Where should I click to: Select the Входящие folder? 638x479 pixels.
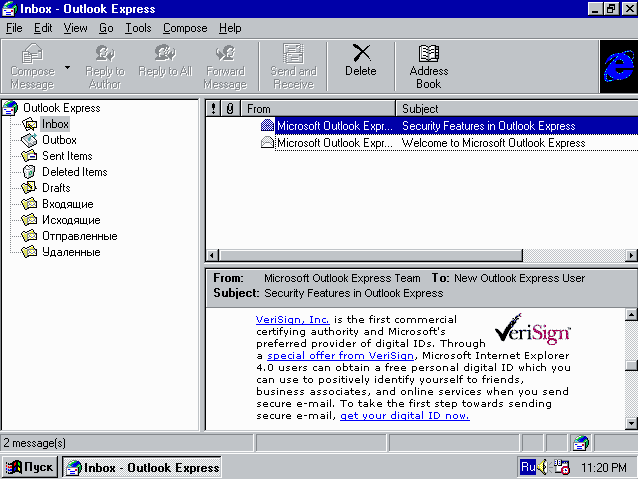[68, 204]
